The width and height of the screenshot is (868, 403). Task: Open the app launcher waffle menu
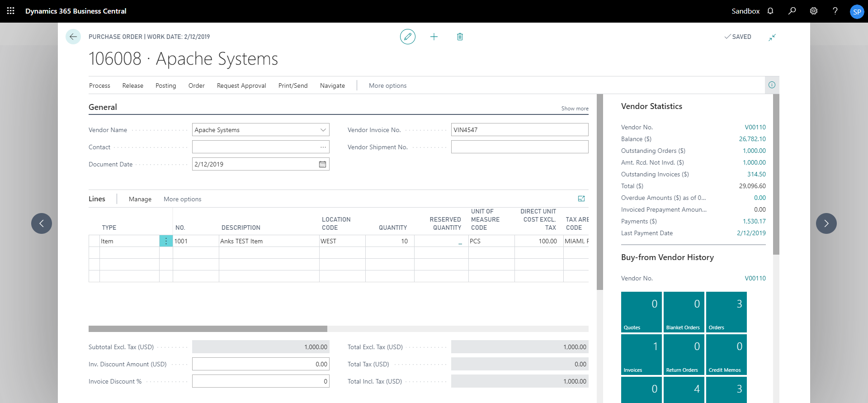(x=11, y=11)
